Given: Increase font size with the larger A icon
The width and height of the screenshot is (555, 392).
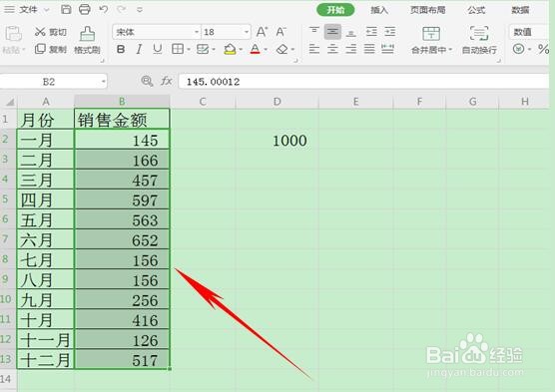Looking at the screenshot, I should point(262,32).
